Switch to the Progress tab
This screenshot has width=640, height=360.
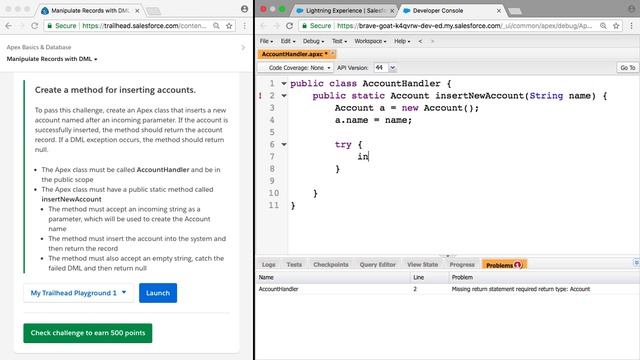(462, 264)
